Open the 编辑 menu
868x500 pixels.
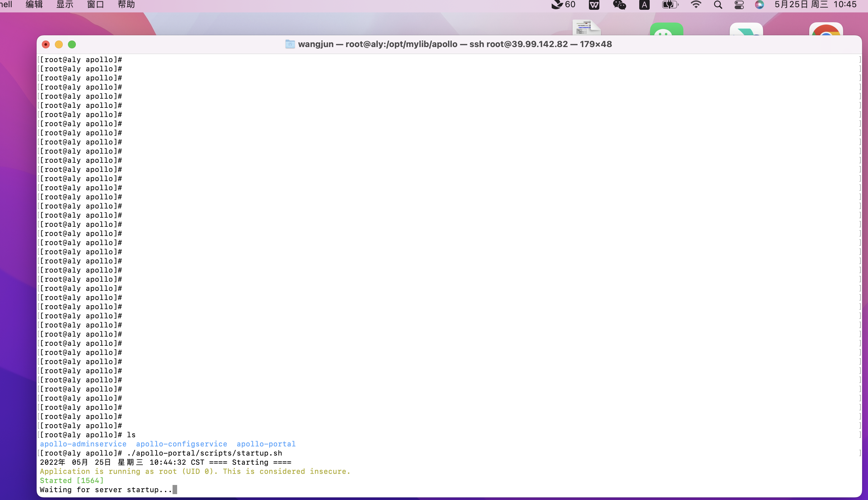click(x=34, y=5)
